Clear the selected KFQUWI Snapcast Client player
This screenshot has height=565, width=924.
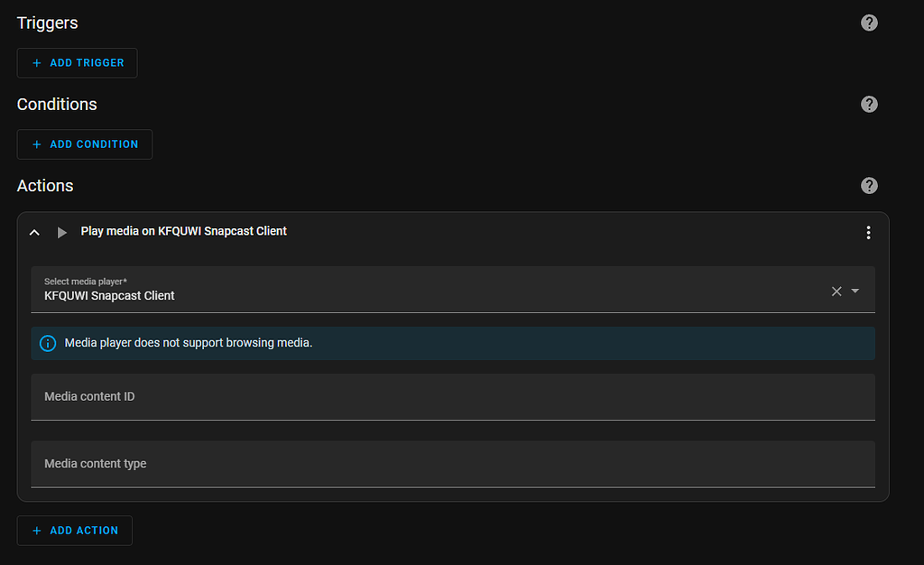click(836, 291)
